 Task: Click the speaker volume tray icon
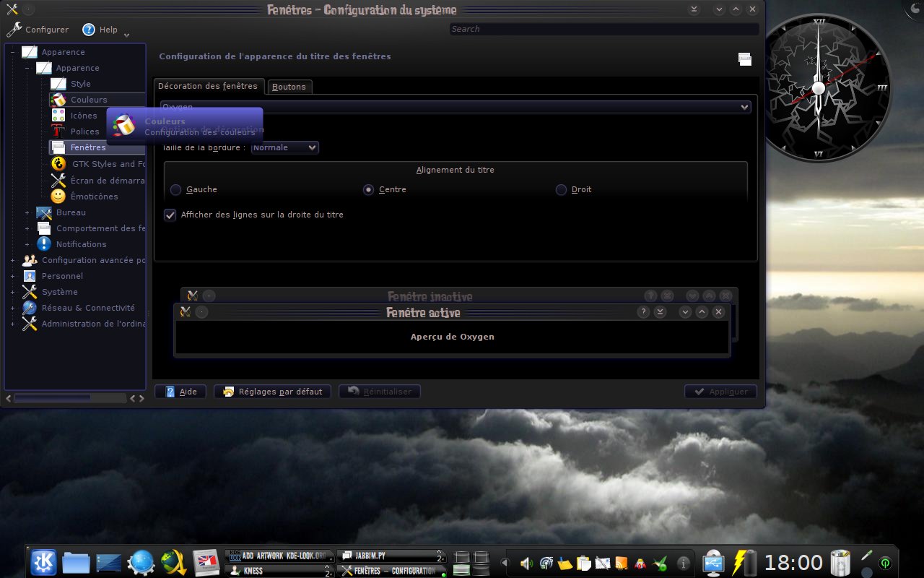click(526, 564)
